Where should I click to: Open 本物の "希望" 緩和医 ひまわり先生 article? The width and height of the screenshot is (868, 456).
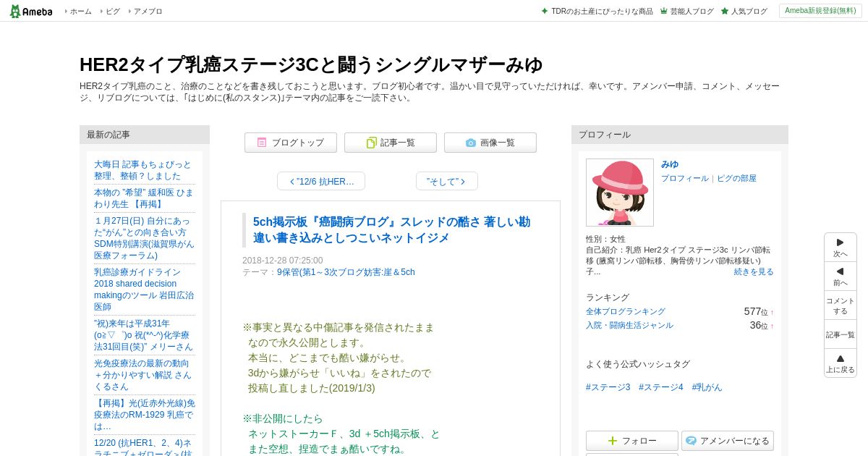tap(144, 198)
